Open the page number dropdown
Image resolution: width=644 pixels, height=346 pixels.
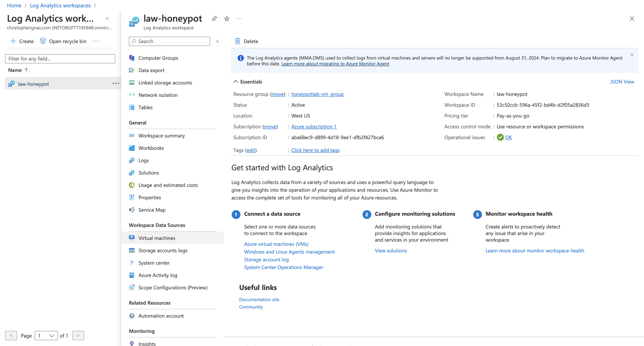pyautogui.click(x=46, y=336)
